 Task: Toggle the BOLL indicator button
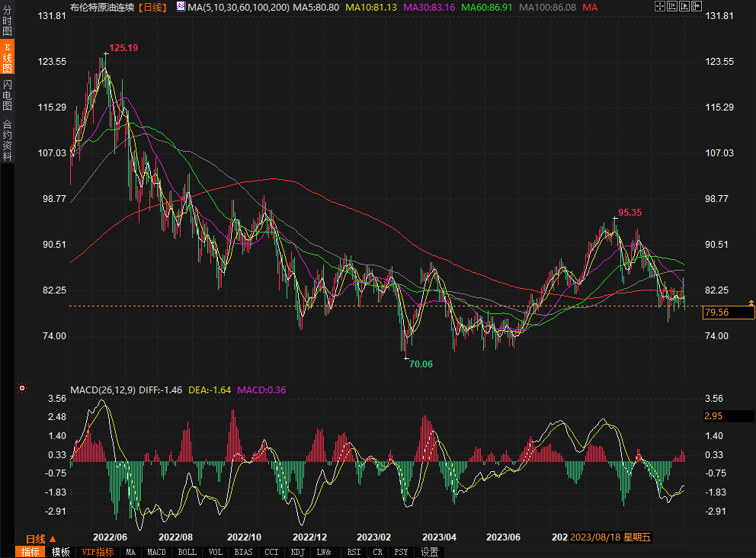[187, 552]
